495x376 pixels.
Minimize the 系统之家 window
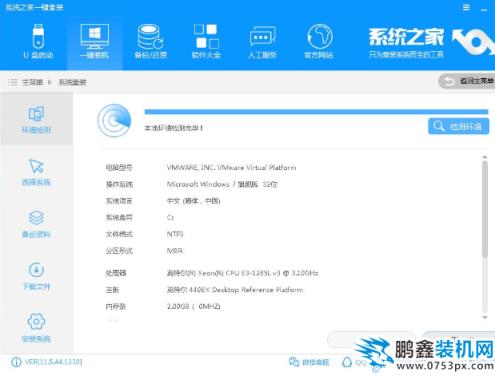[x=484, y=9]
